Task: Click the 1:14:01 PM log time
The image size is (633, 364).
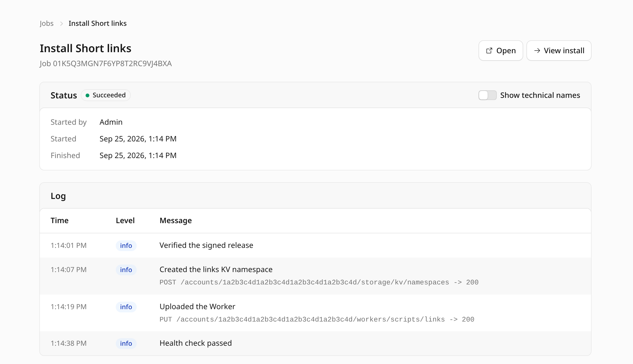Action: pos(69,245)
